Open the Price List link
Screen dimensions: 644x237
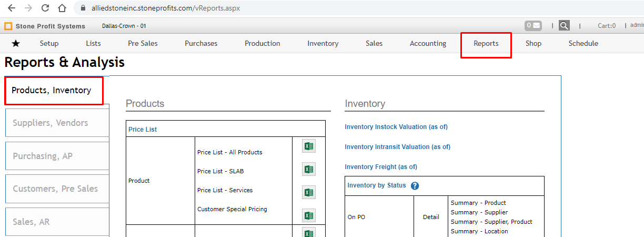(143, 130)
